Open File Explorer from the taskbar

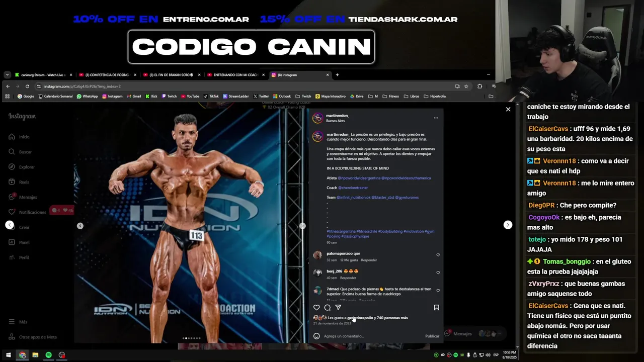point(35,355)
